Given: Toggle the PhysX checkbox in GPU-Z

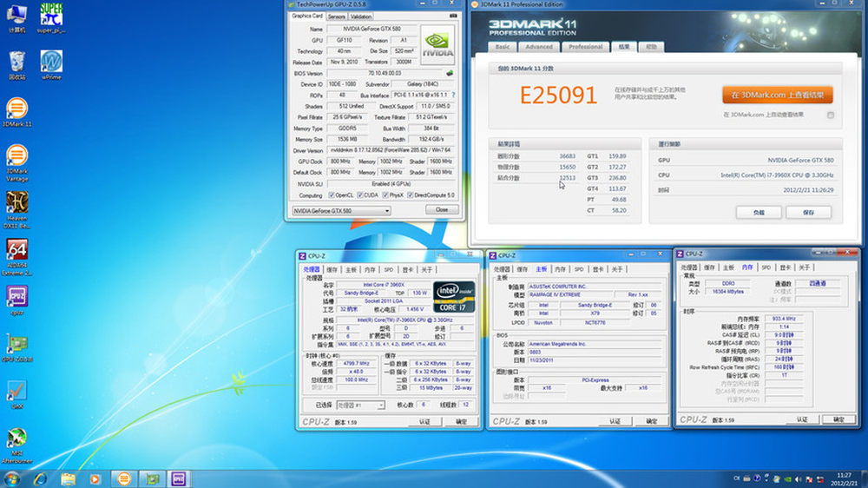Looking at the screenshot, I should 385,195.
